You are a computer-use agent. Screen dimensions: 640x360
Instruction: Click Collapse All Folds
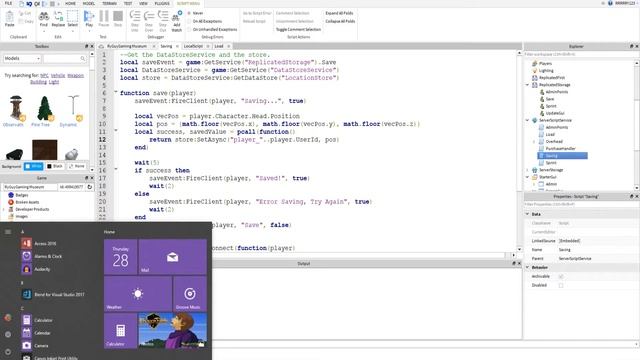coord(340,21)
